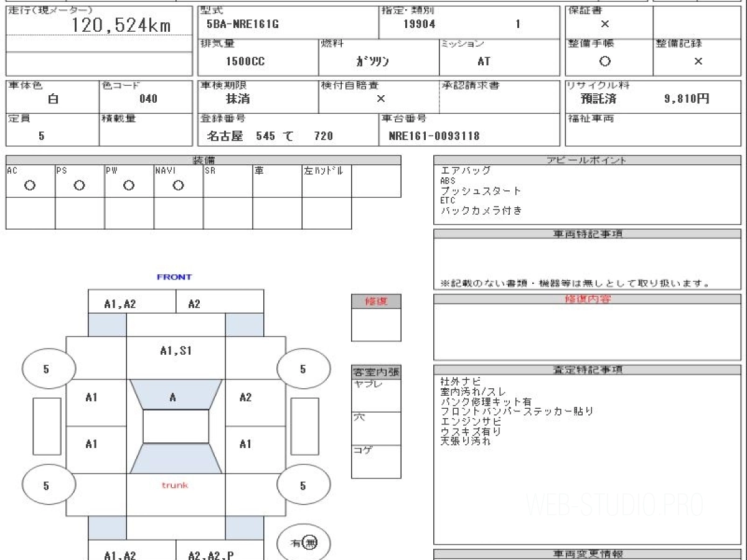Click the ウスキズ有り remark
This screenshot has width=747, height=560.
(x=471, y=431)
